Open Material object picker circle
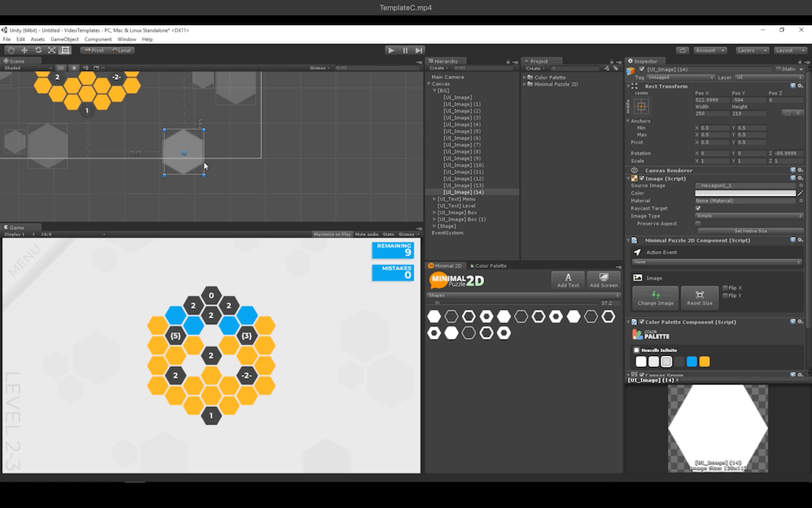Viewport: 812px width, 508px height. tap(801, 200)
